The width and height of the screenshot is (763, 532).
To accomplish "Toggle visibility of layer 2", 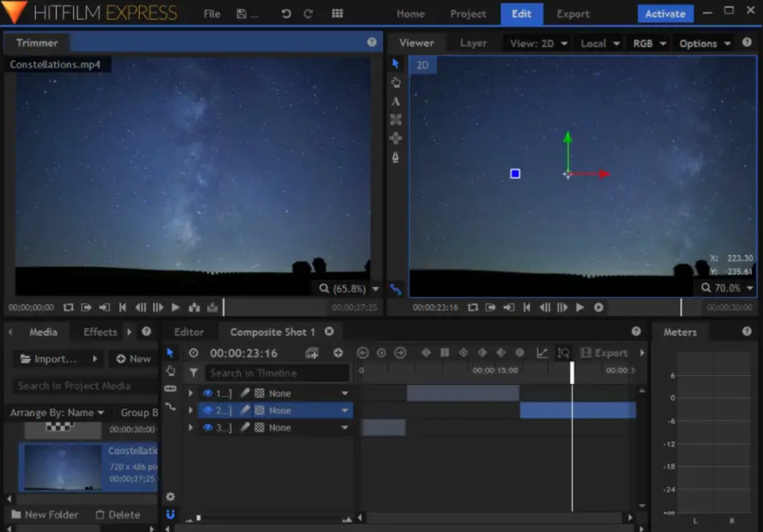I will [x=207, y=410].
